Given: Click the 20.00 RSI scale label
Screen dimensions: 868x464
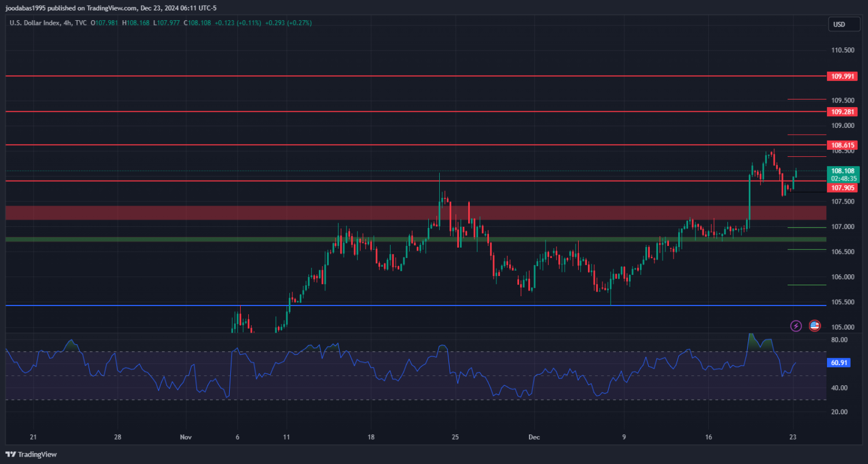Looking at the screenshot, I should [839, 412].
